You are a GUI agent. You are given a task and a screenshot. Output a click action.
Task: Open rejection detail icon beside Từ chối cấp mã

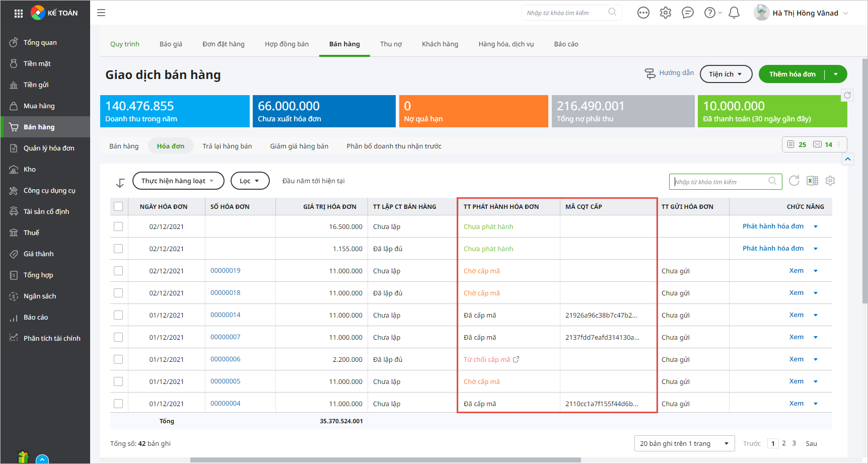[516, 359]
